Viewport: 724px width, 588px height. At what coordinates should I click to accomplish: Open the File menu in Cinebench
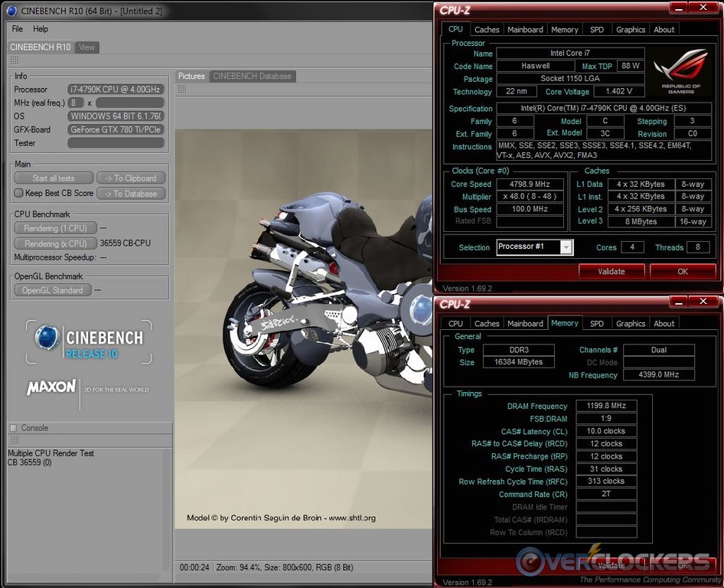(x=16, y=29)
